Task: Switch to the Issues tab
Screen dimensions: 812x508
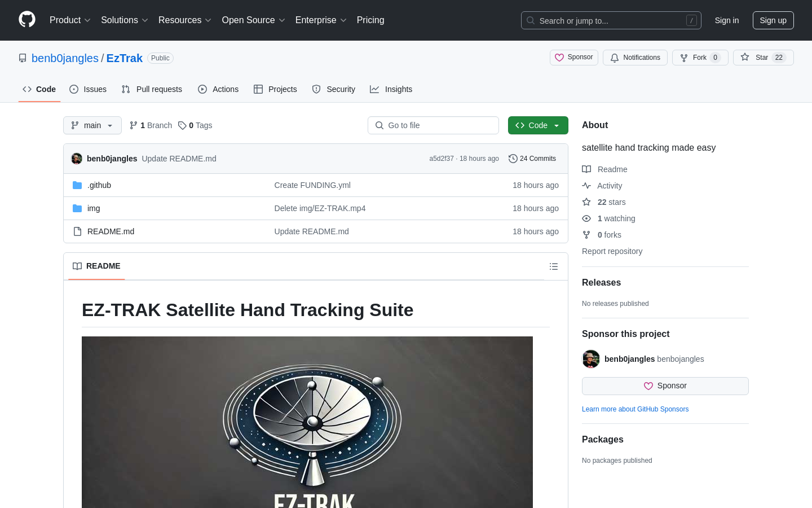Action: pos(88,89)
